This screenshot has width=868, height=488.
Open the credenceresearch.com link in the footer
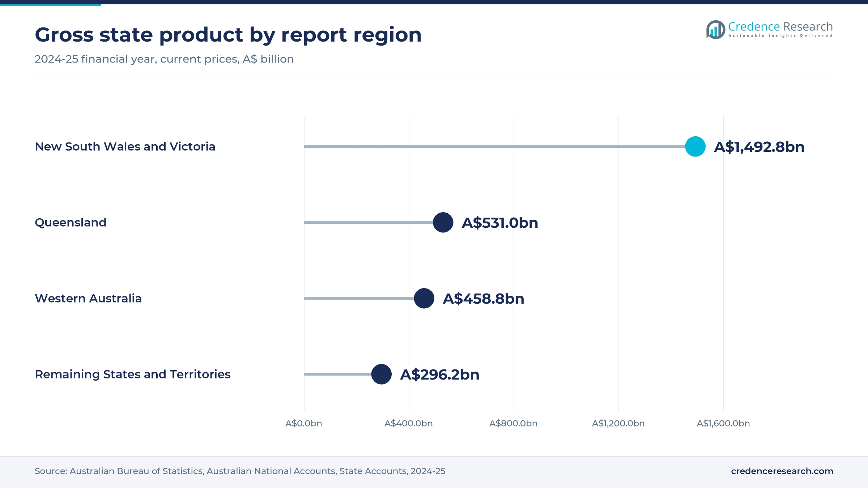(x=782, y=471)
